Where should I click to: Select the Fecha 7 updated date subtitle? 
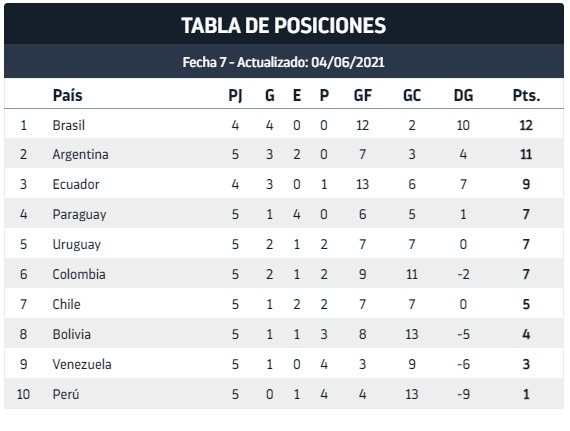pos(284,62)
